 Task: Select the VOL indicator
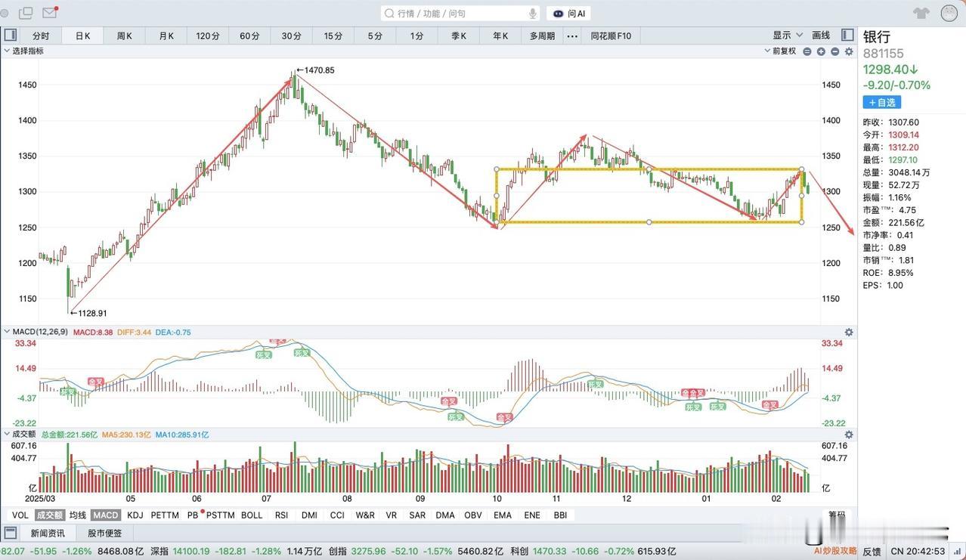[20, 515]
